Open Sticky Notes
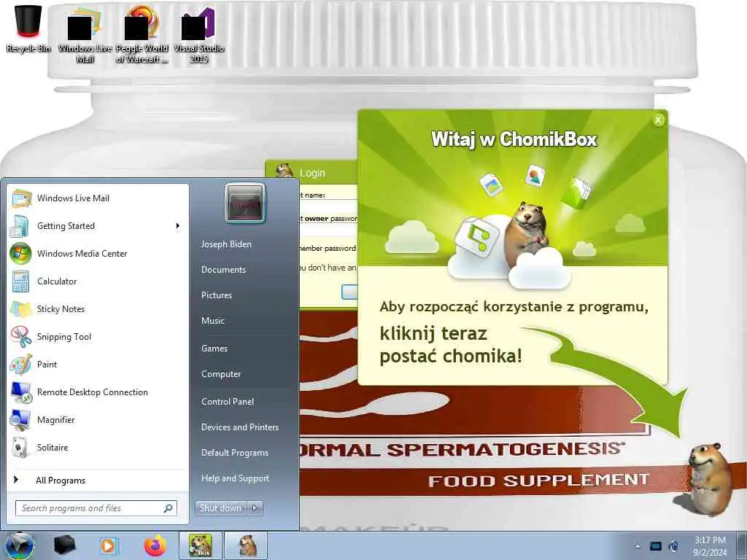The height and width of the screenshot is (560, 747). click(x=98, y=308)
